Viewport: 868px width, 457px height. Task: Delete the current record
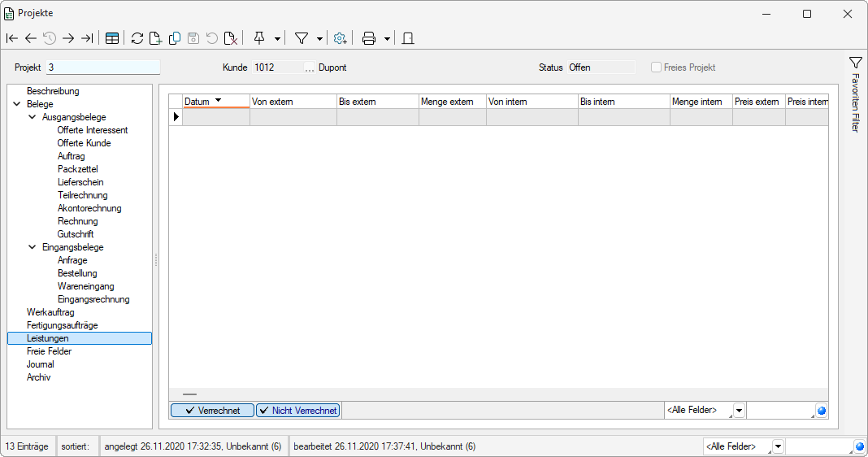click(231, 38)
